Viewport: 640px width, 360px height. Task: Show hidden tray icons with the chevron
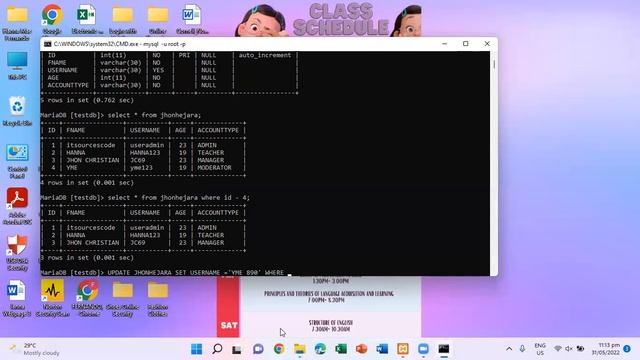509,349
